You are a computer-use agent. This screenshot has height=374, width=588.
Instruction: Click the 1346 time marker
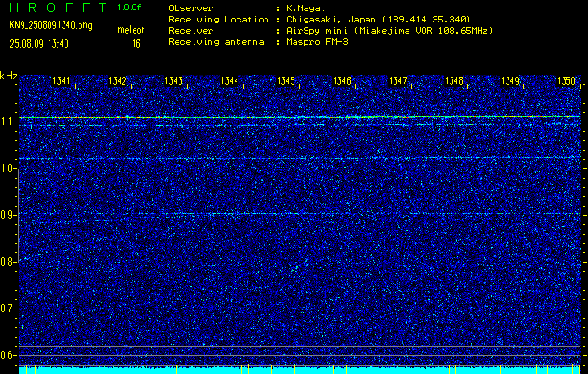coord(342,81)
